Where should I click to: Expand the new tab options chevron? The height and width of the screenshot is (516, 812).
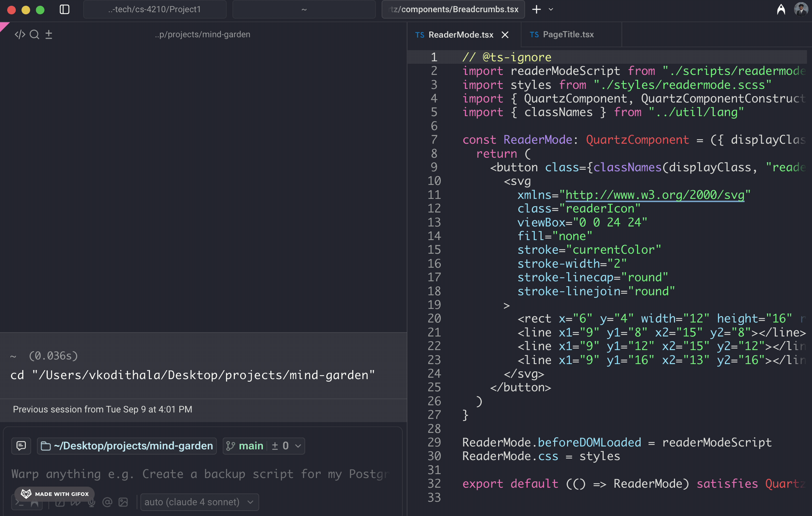[551, 9]
